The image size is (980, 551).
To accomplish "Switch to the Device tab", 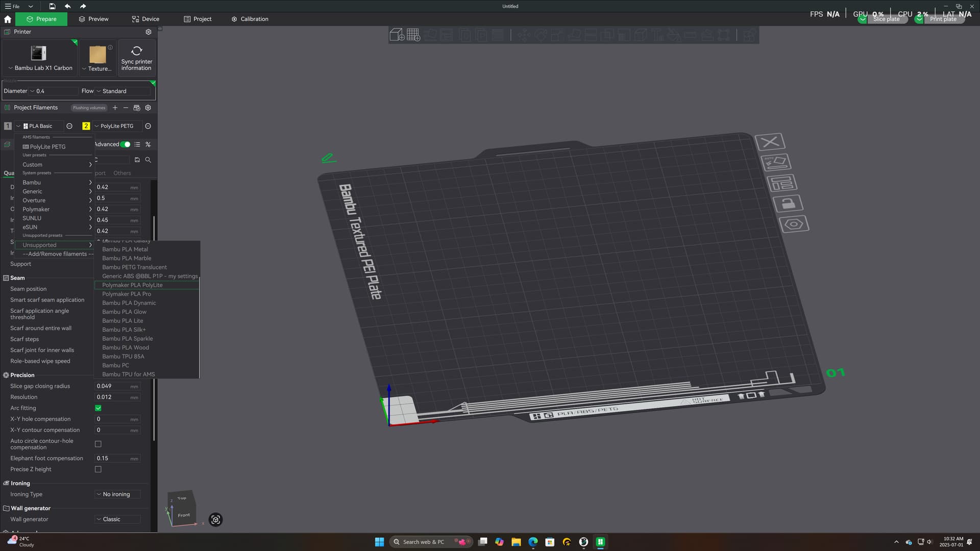I will click(145, 19).
